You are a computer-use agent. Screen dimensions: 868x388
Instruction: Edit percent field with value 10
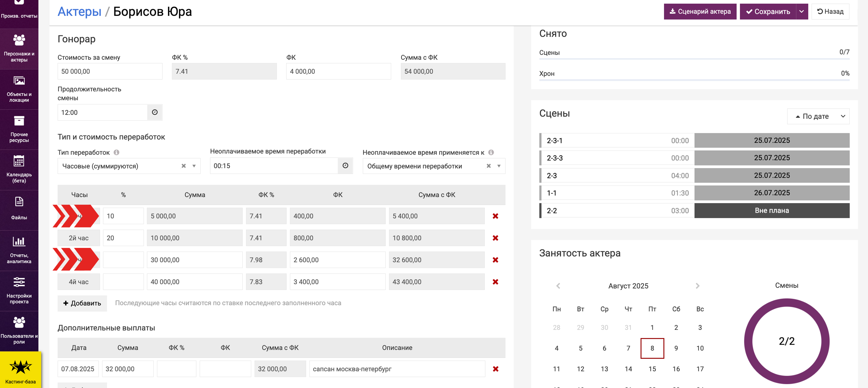pos(123,216)
